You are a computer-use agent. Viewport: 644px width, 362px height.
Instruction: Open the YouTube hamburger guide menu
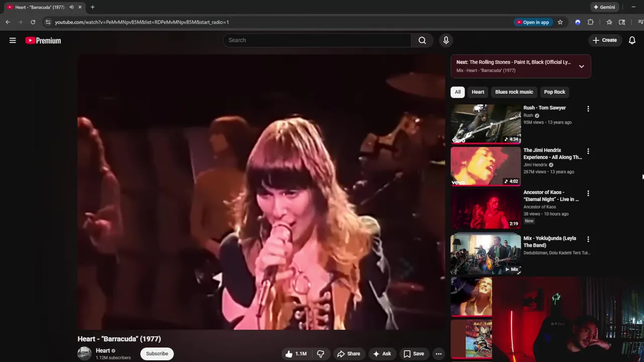point(13,40)
